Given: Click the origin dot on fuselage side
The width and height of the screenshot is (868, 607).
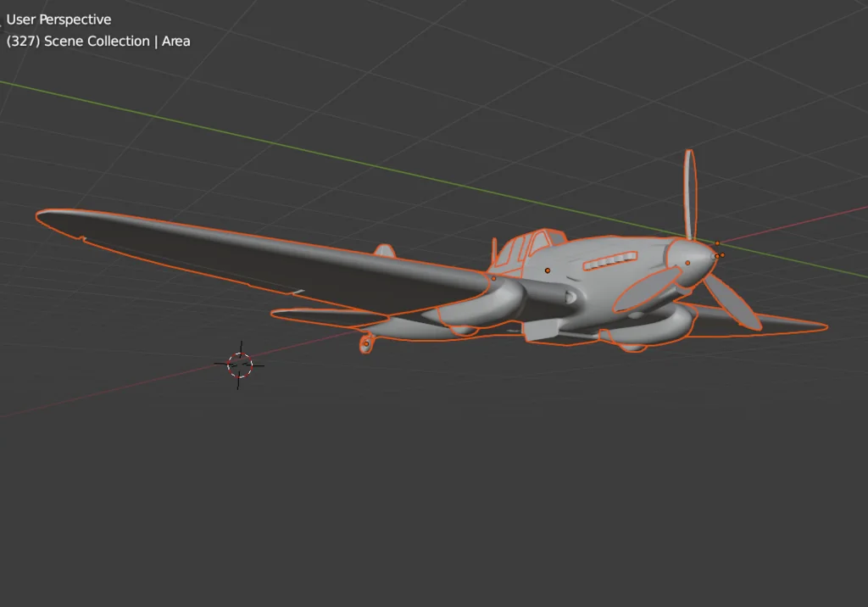Looking at the screenshot, I should pos(548,270).
